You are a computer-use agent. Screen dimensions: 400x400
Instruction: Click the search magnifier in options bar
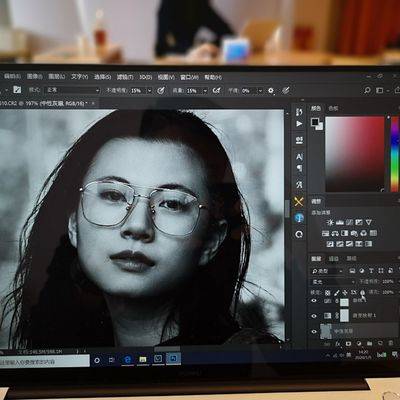[367, 90]
